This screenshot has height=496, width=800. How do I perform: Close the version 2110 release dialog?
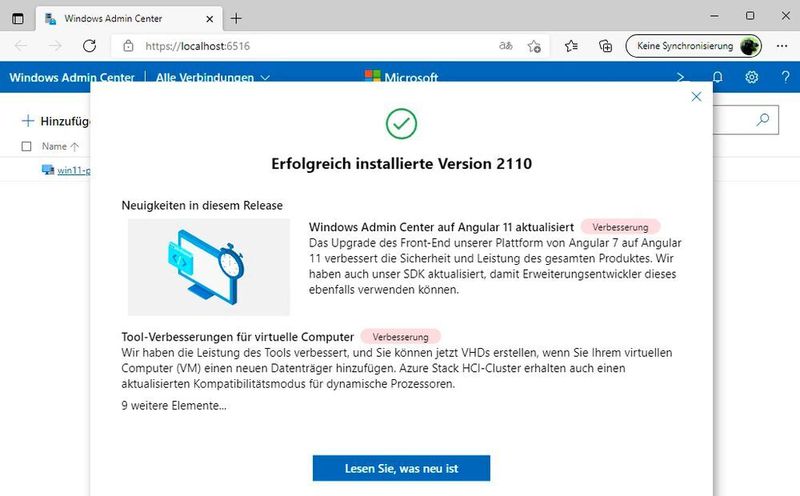click(x=696, y=96)
